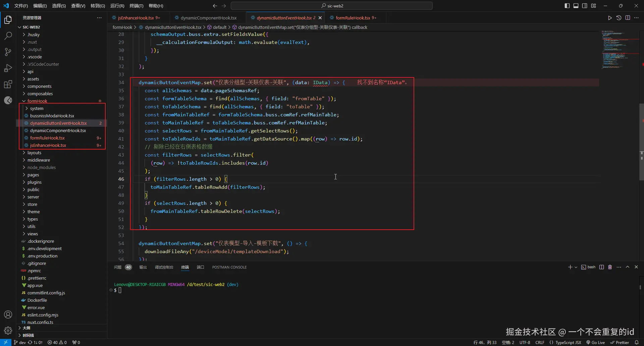Toggle the bottom panel visibility
The height and width of the screenshot is (346, 644).
(x=576, y=6)
